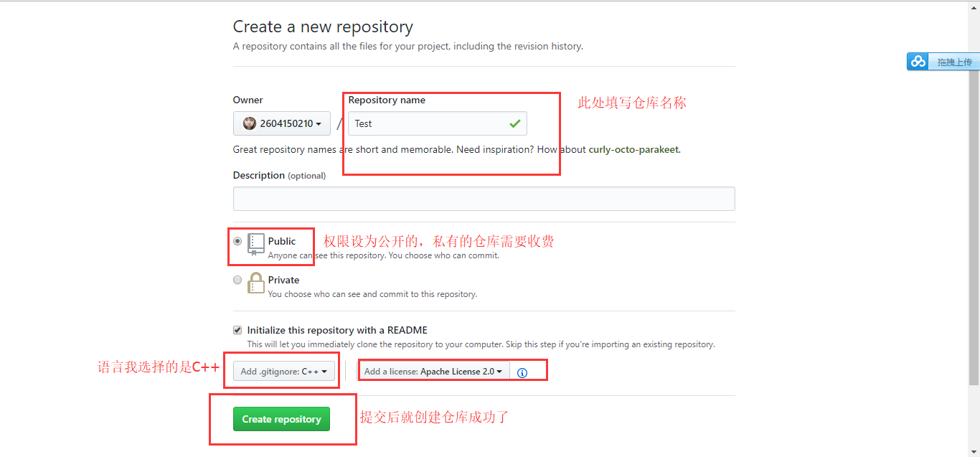Click the 拖拽上传 upload button
Image resolution: width=980 pixels, height=457 pixels.
[943, 62]
